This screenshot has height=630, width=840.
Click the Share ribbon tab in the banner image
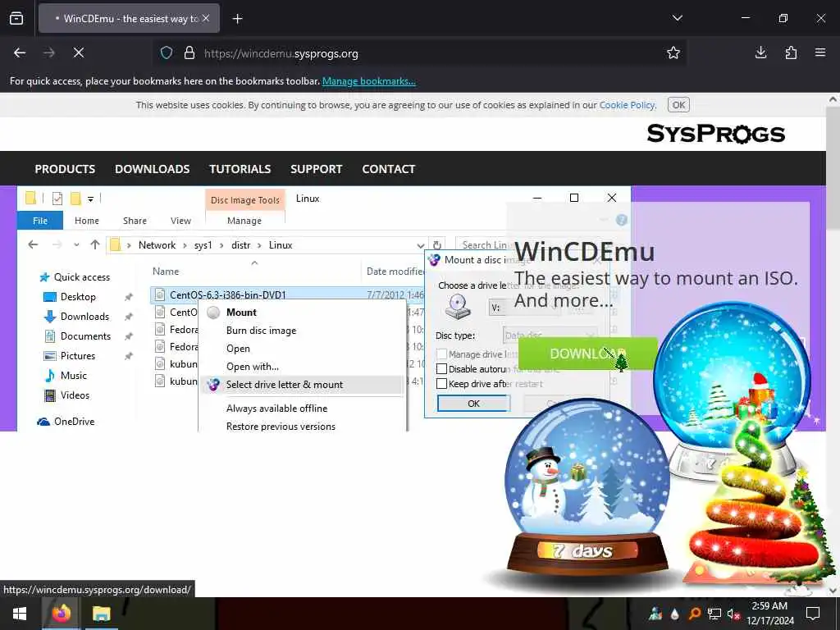pos(135,220)
